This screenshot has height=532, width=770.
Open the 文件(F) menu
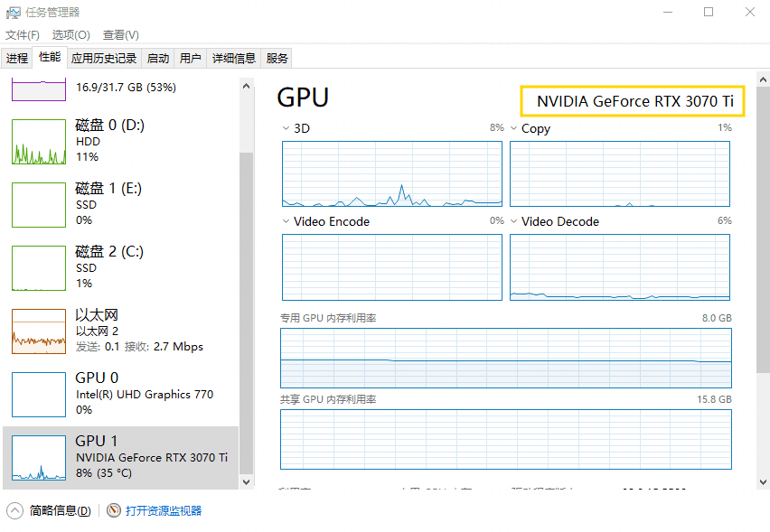[x=22, y=35]
